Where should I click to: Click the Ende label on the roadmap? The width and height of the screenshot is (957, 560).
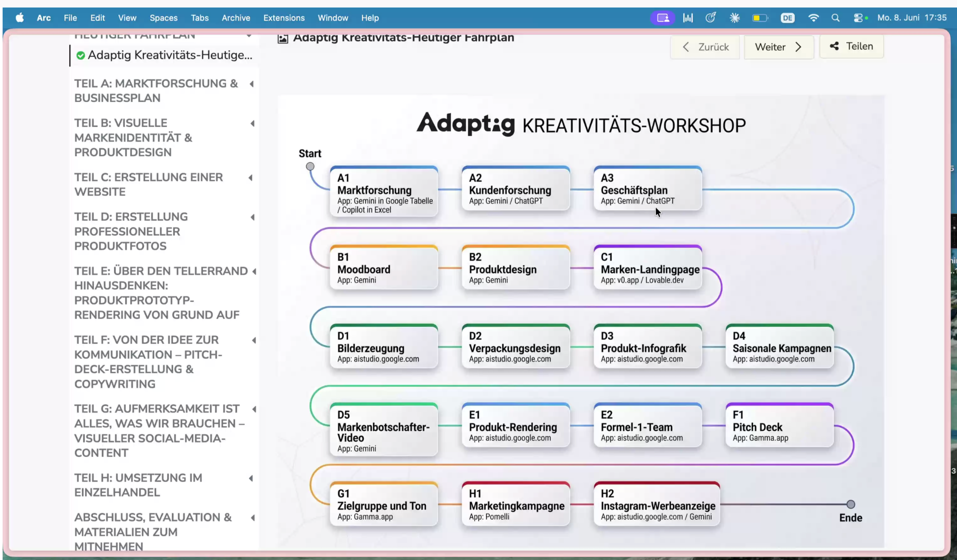click(x=851, y=518)
